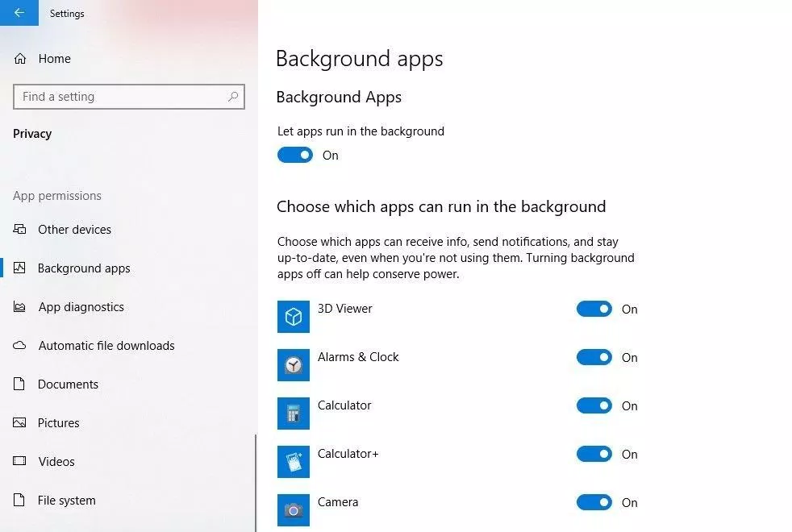Open the File system settings page

[x=65, y=500]
